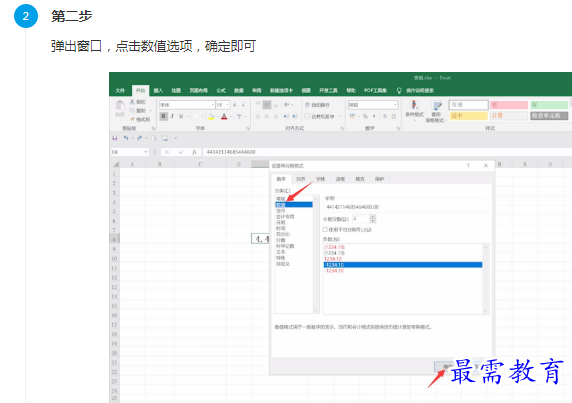Open the underline style dropdown arrow
The image size is (572, 403).
pyautogui.click(x=188, y=117)
